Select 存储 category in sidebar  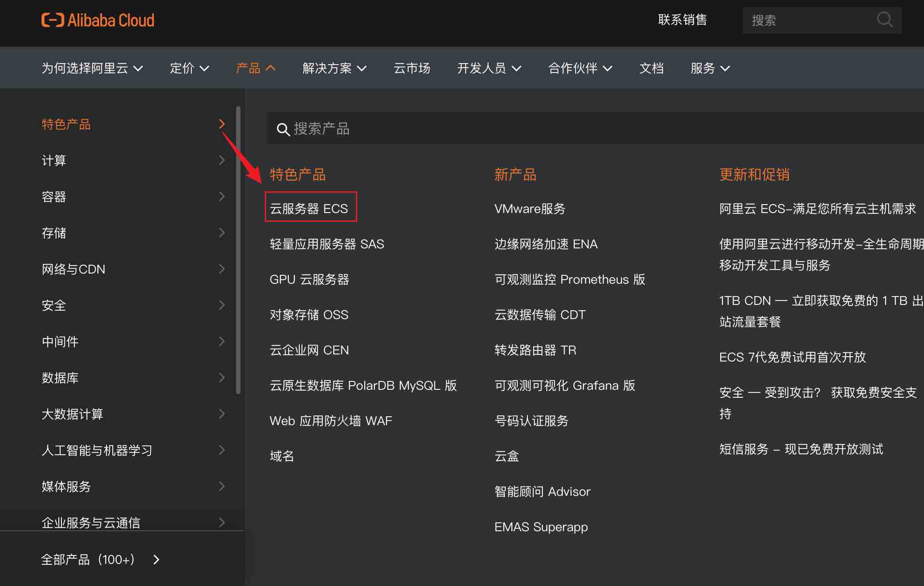click(134, 233)
